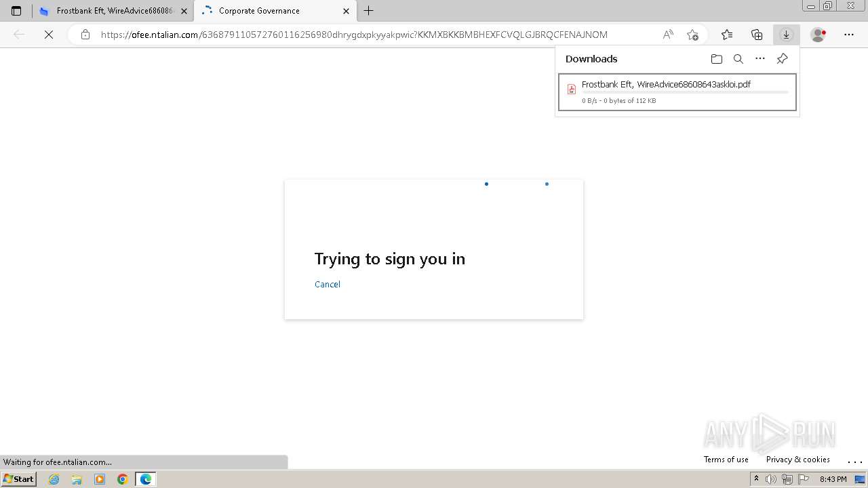
Task: Add this page to favorites
Action: point(692,35)
